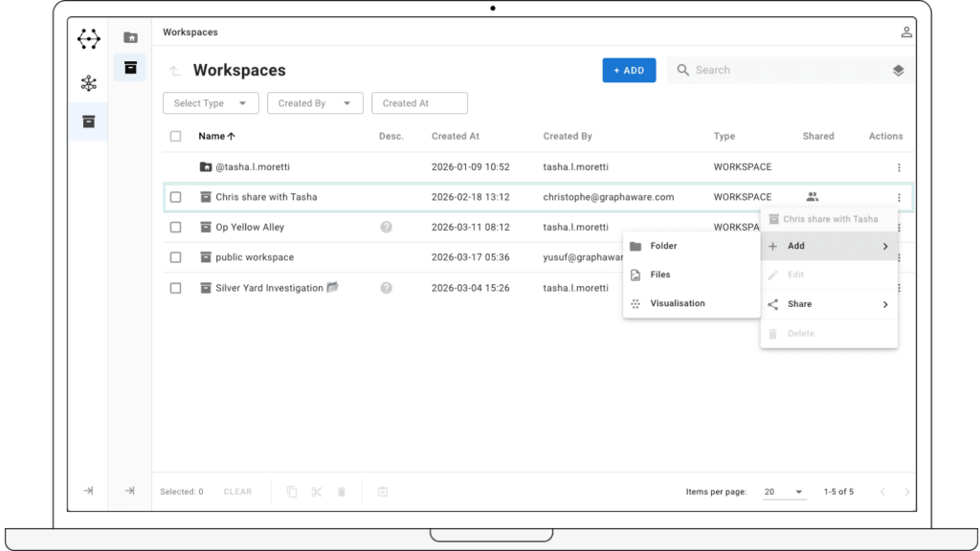Click the workspace icon of the public workspace row
The width and height of the screenshot is (980, 551).
206,257
